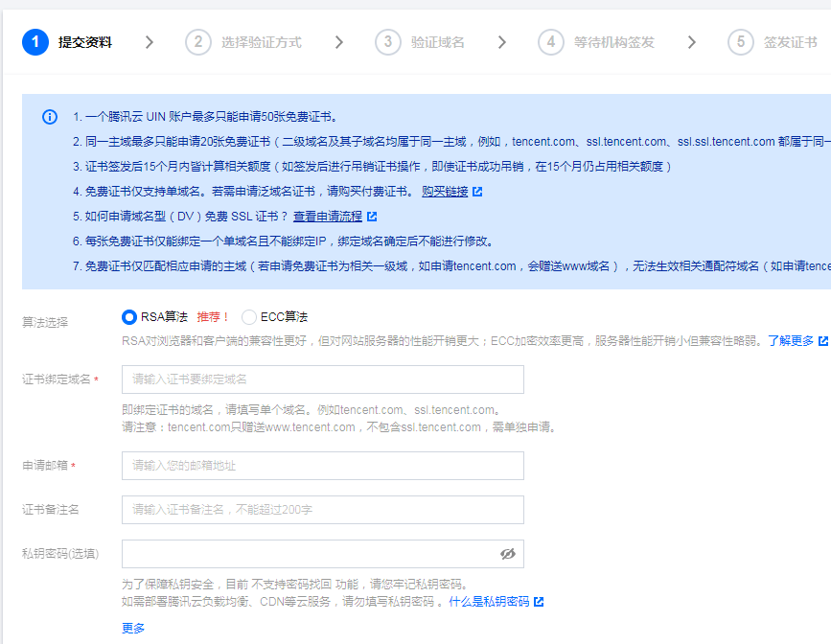Toggle private key password visibility eye
Screen dimensions: 831x644
pyautogui.click(x=508, y=554)
